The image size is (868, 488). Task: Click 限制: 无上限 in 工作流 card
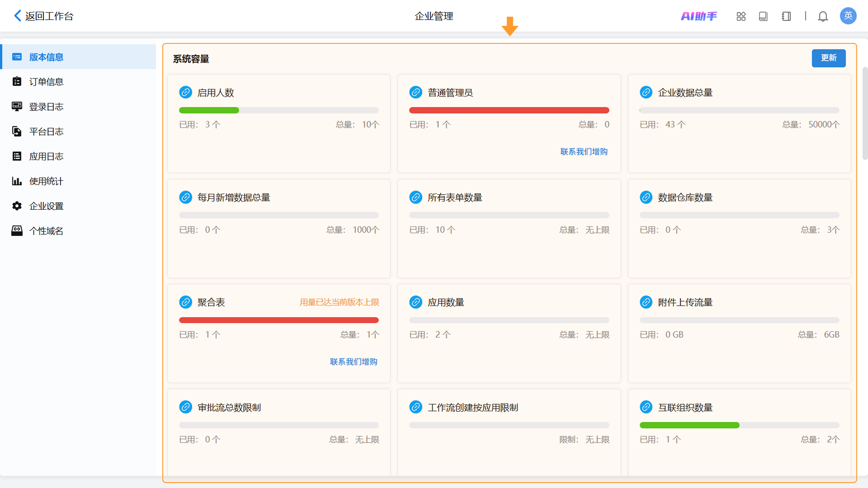click(584, 439)
